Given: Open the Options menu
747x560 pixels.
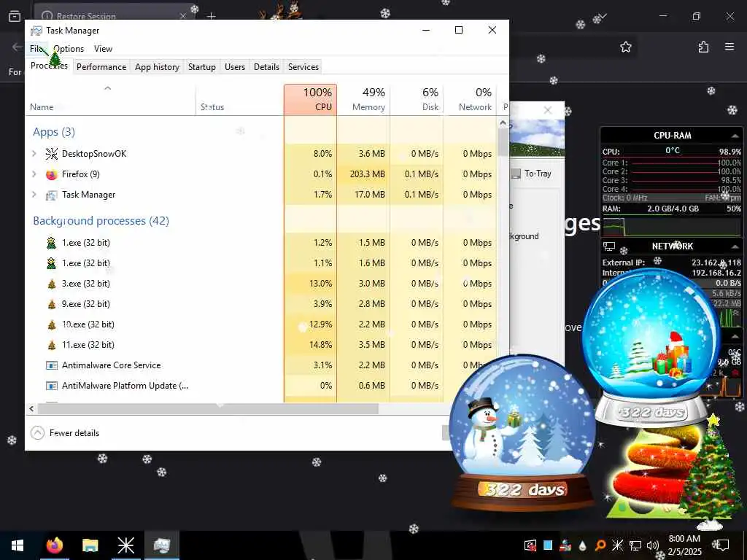Looking at the screenshot, I should point(69,49).
